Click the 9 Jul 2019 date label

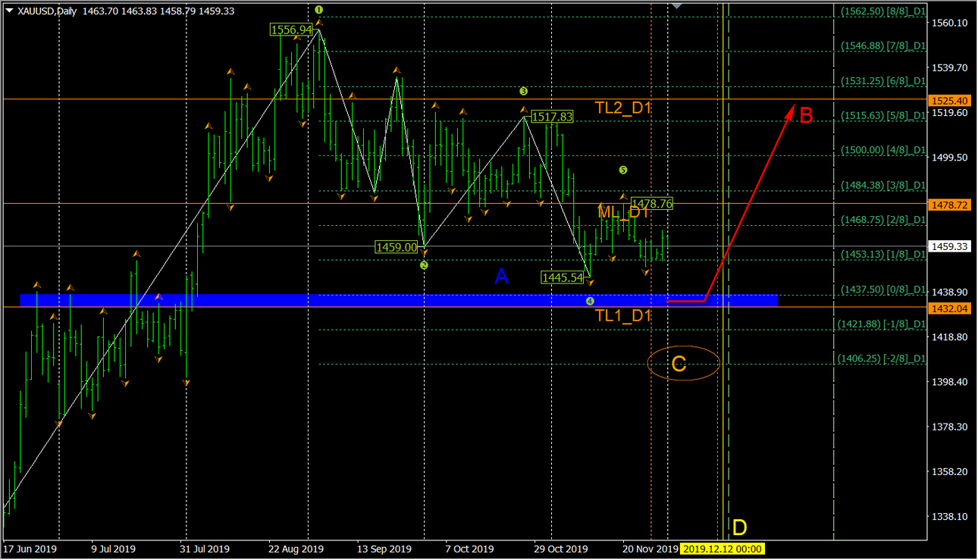coord(113,549)
